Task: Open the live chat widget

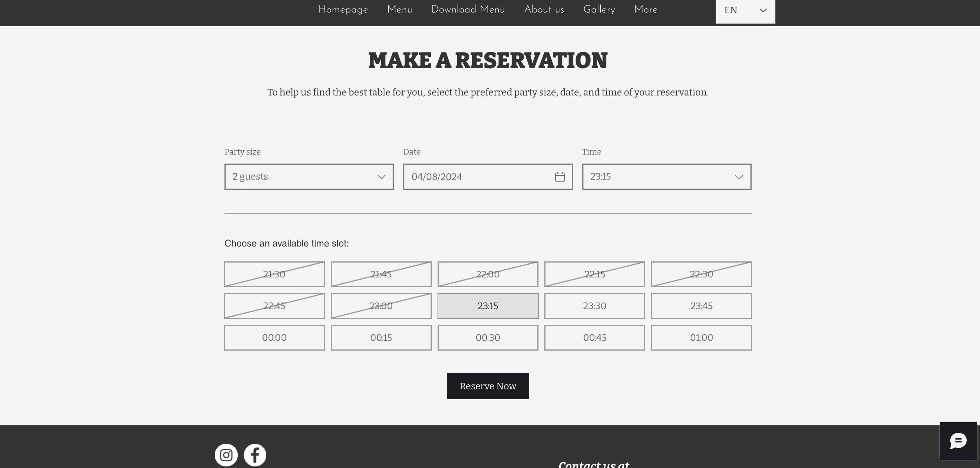Action: [x=958, y=441]
